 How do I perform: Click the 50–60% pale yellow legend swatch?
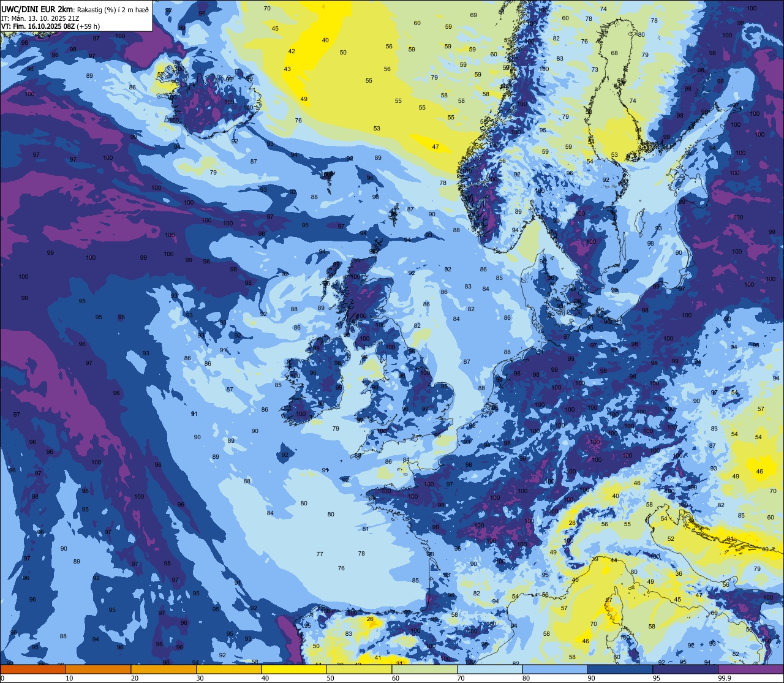tap(359, 669)
